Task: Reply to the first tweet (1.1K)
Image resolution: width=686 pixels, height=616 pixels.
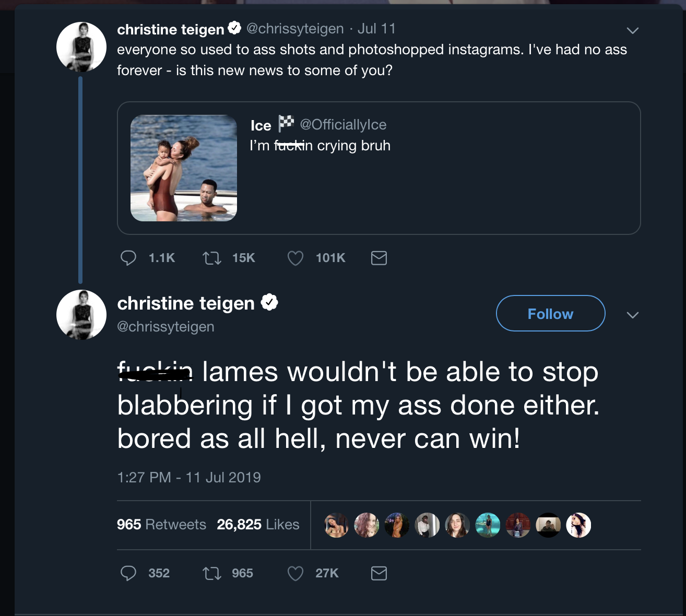Action: (x=128, y=258)
